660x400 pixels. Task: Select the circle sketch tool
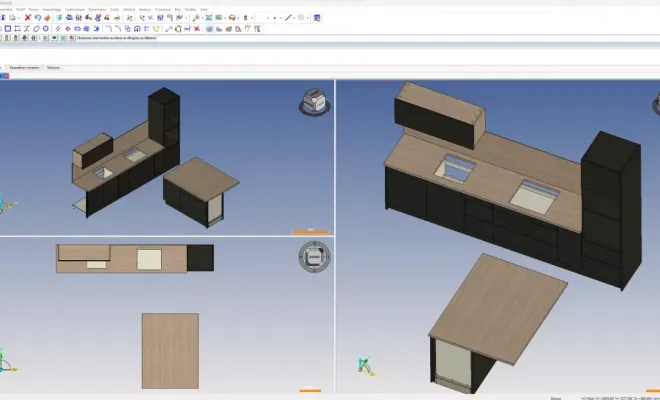[x=45, y=29]
